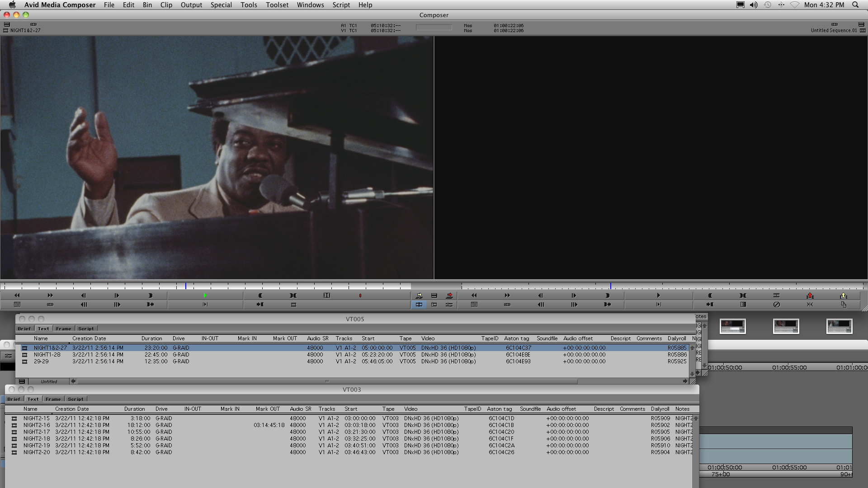Toggle the Trim mode button

[x=434, y=305]
